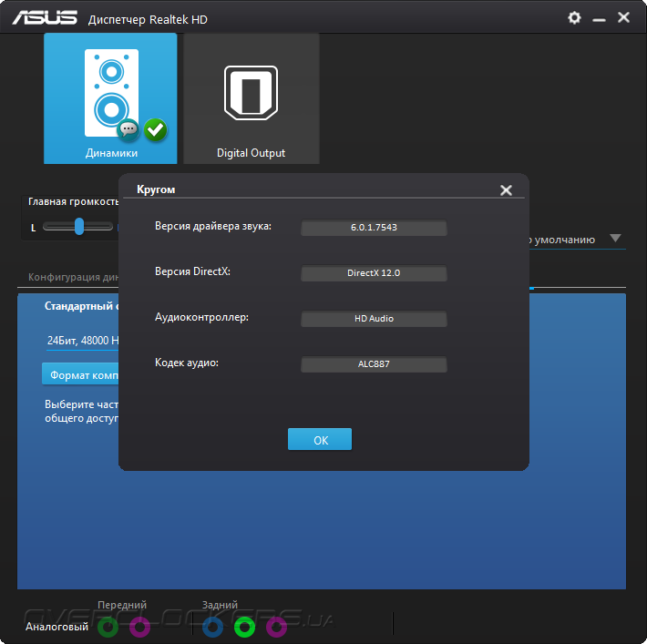Viewport: 647px width, 644px height.
Task: Open settings via the gear icon
Action: (574, 17)
